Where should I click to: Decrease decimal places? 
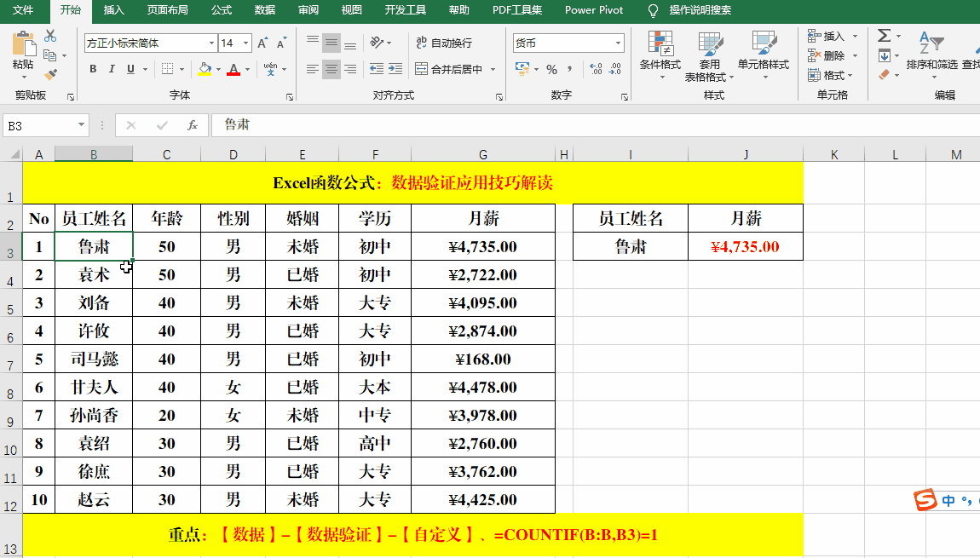pos(615,69)
